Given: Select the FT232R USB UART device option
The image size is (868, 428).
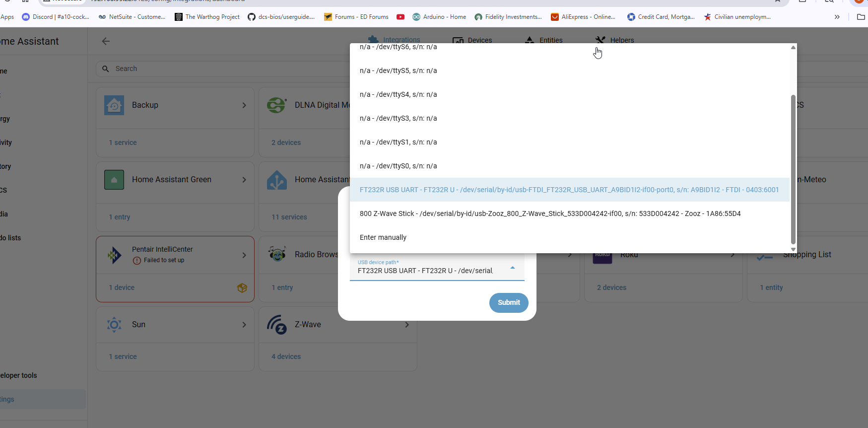Looking at the screenshot, I should pos(570,190).
